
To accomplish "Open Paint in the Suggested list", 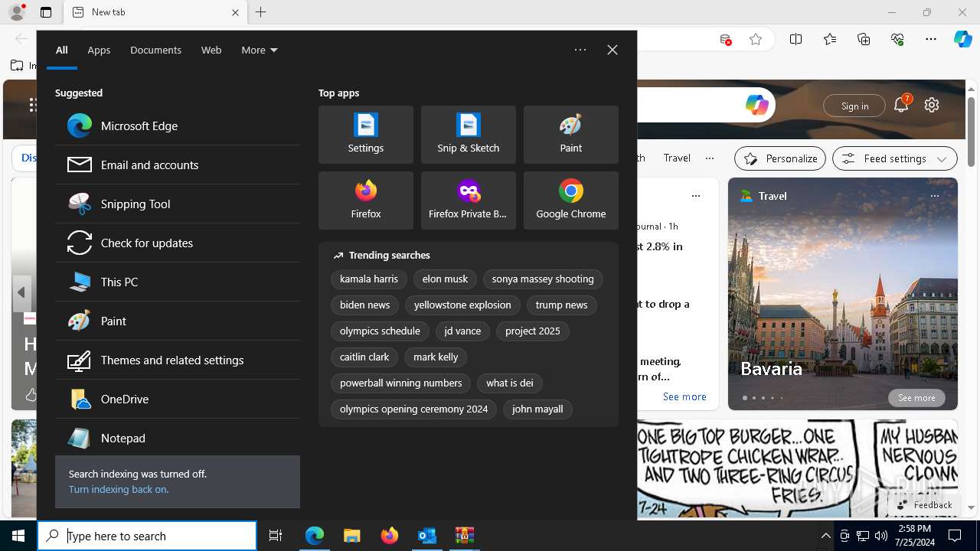I will click(x=177, y=321).
